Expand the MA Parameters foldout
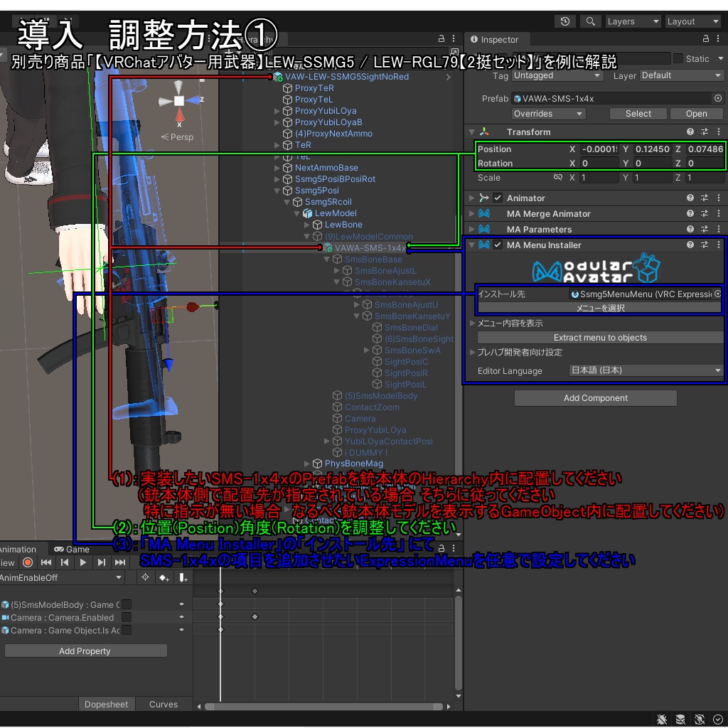The height and width of the screenshot is (728, 728). tap(472, 230)
